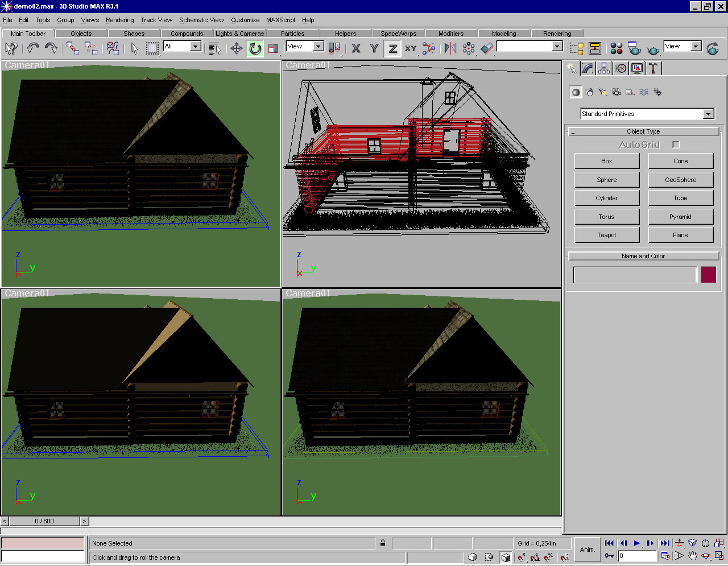Click the Teapot primitive button
The image size is (728, 566).
(x=606, y=235)
